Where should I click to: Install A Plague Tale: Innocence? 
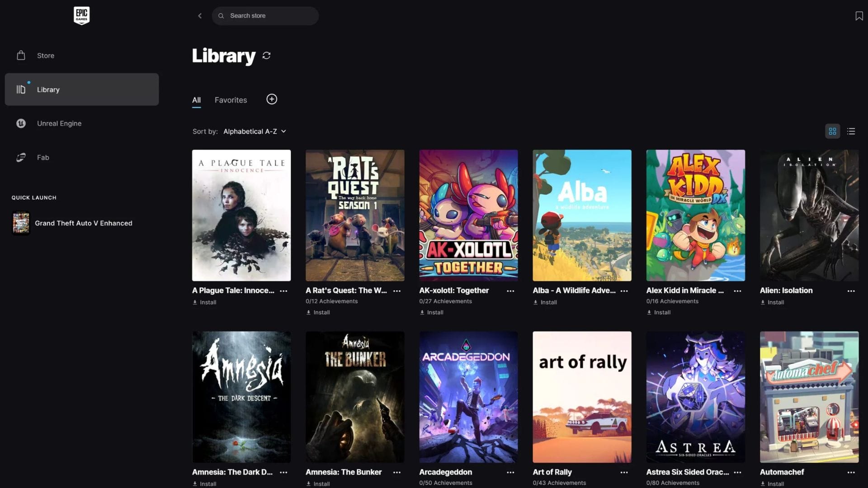click(x=204, y=302)
